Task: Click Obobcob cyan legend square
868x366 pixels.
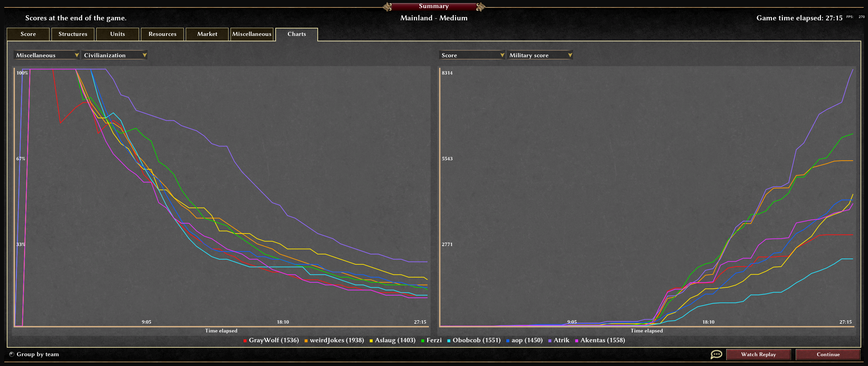Action: tap(449, 341)
